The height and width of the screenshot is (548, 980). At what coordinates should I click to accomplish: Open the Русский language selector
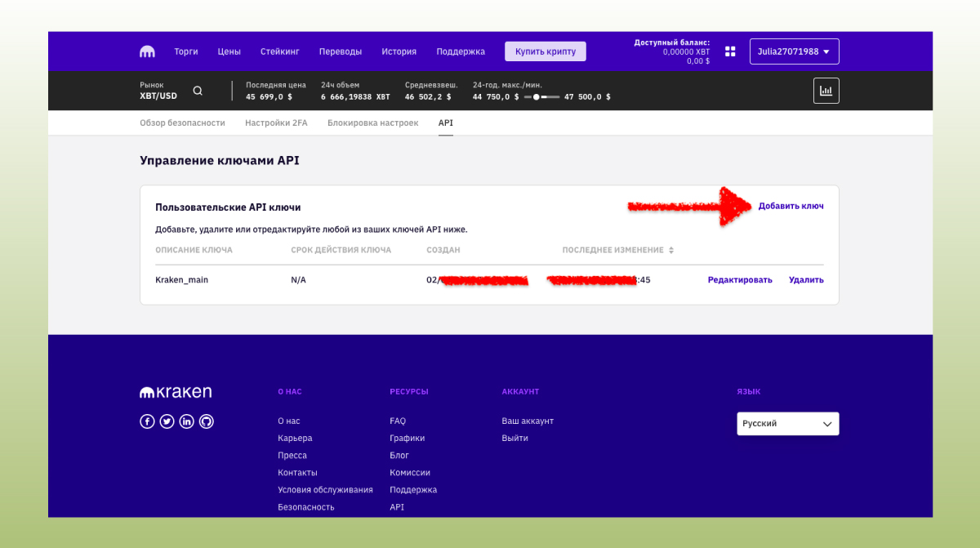787,423
